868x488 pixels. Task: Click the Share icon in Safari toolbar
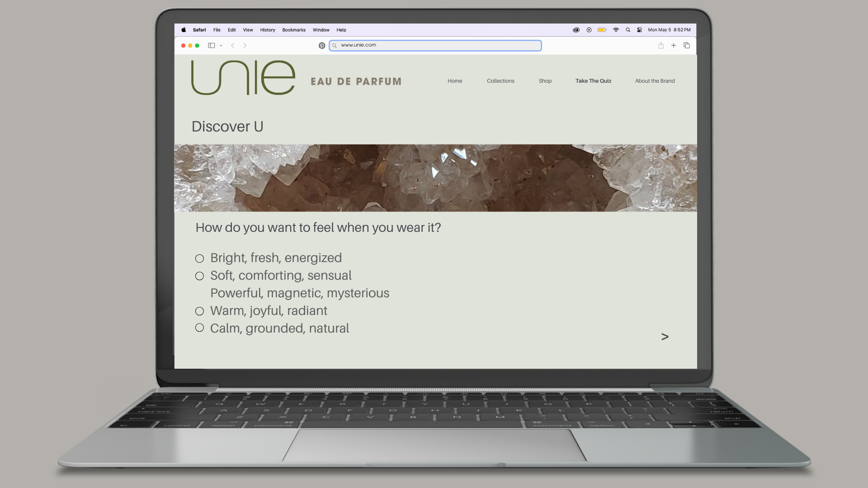[x=661, y=45]
